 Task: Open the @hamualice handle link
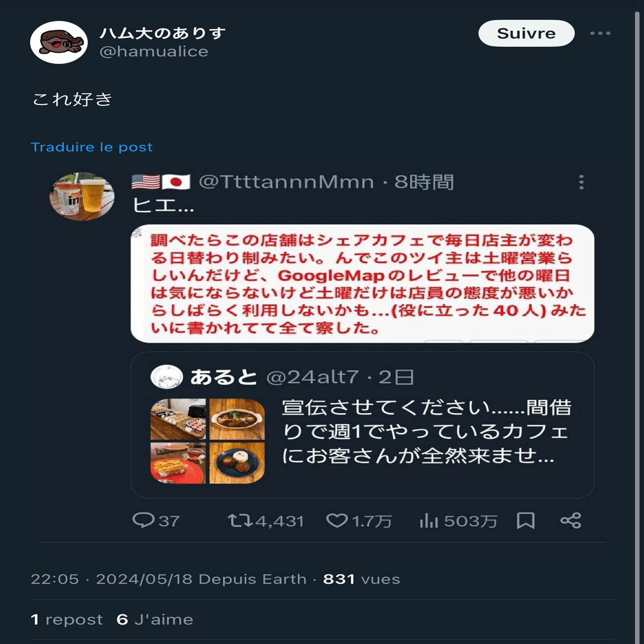click(154, 51)
